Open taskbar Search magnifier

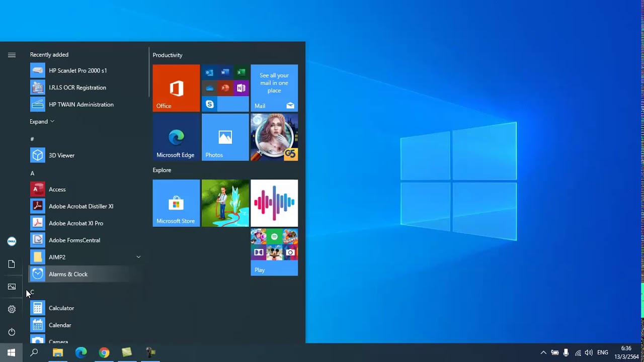34,352
